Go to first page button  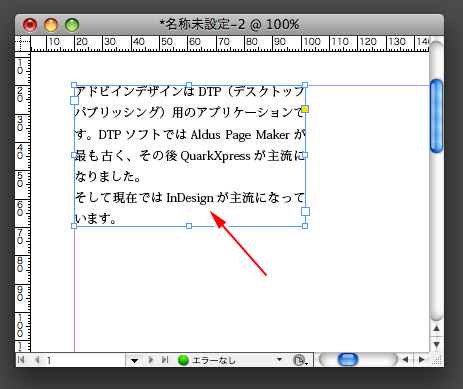pyautogui.click(x=21, y=360)
